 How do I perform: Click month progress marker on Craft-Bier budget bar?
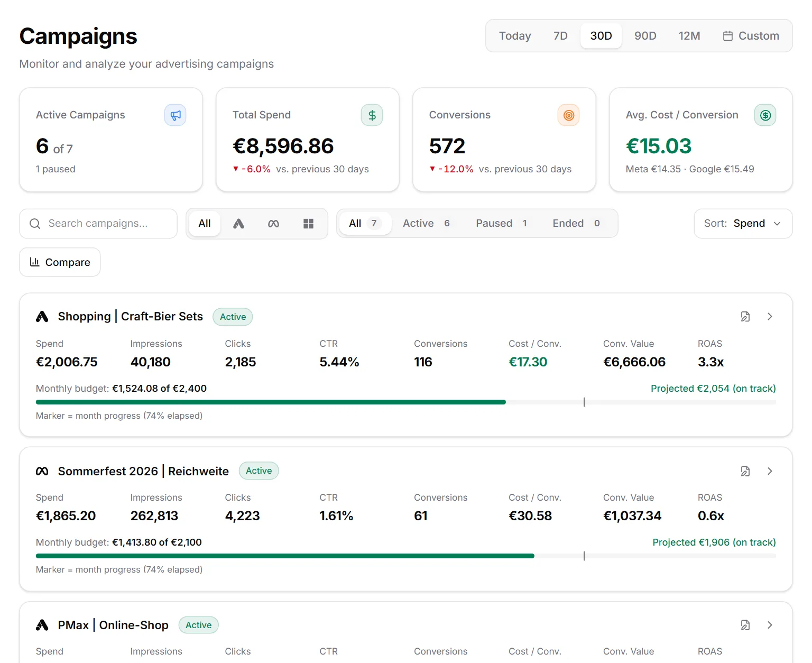584,402
